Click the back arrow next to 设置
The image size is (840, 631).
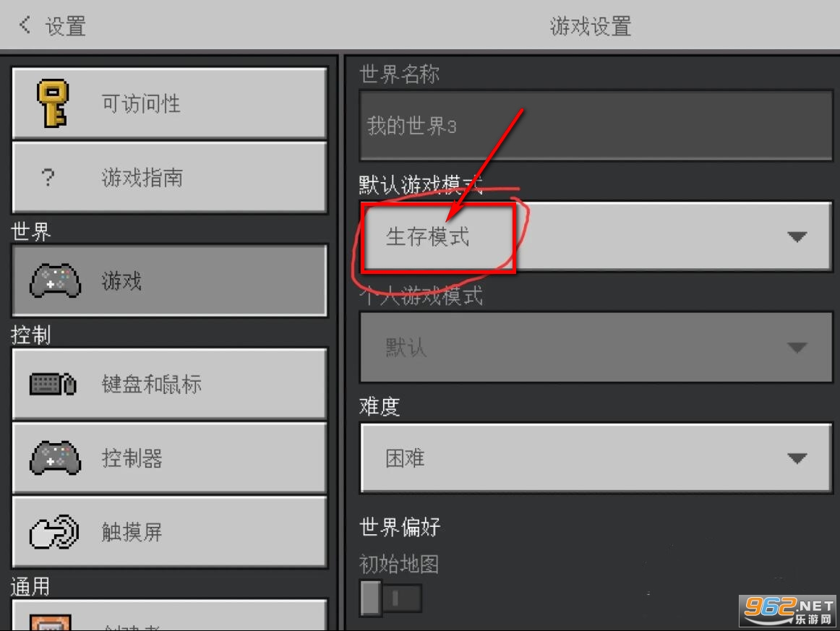24,25
